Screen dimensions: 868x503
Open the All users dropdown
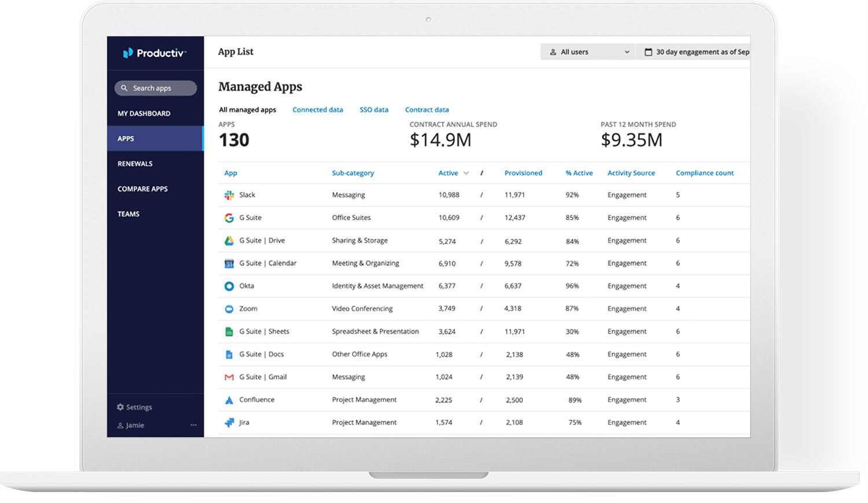588,52
